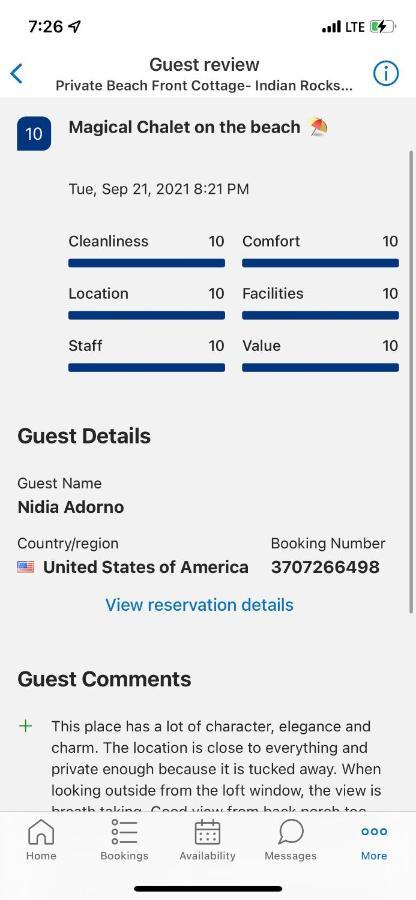Tap the green plus icon beside comments
Viewport: 416px width, 900px height.
pos(26,726)
